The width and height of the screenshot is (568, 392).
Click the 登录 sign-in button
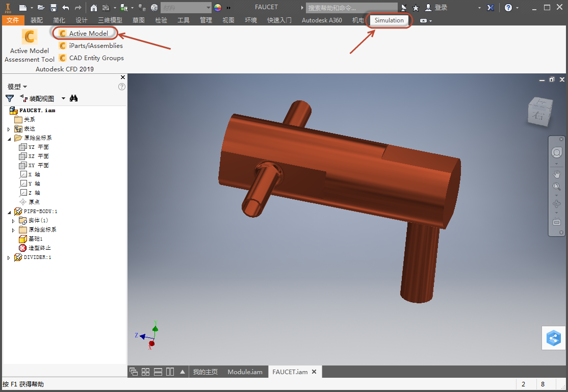pyautogui.click(x=436, y=8)
